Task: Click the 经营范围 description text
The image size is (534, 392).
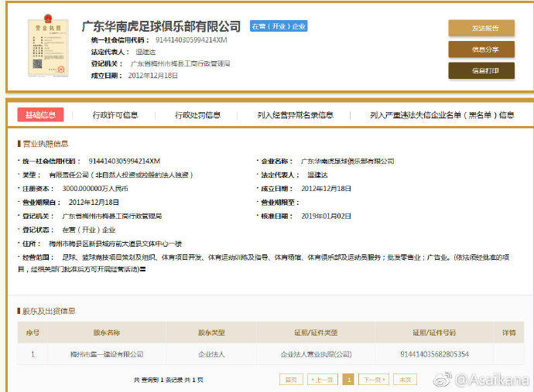Action: tap(263, 263)
